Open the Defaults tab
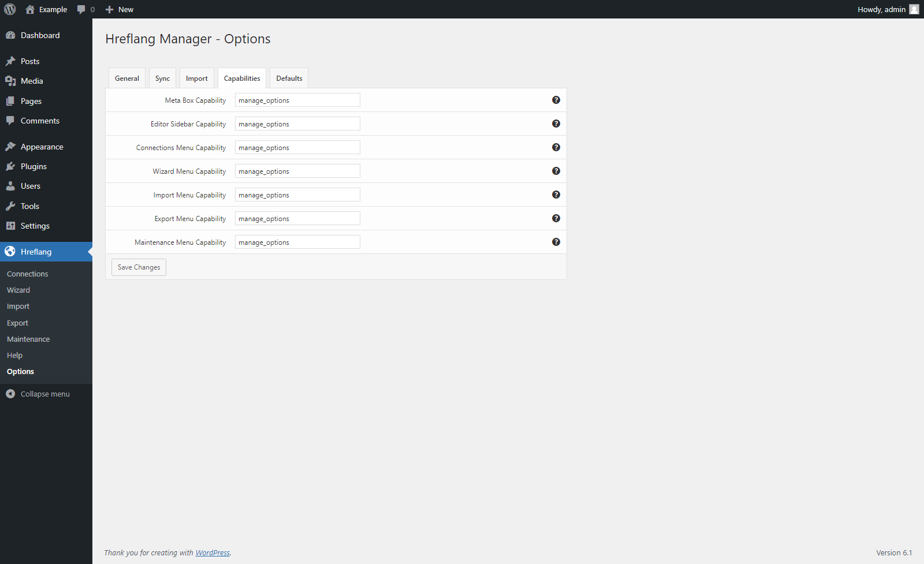Image resolution: width=924 pixels, height=564 pixels. pos(289,79)
